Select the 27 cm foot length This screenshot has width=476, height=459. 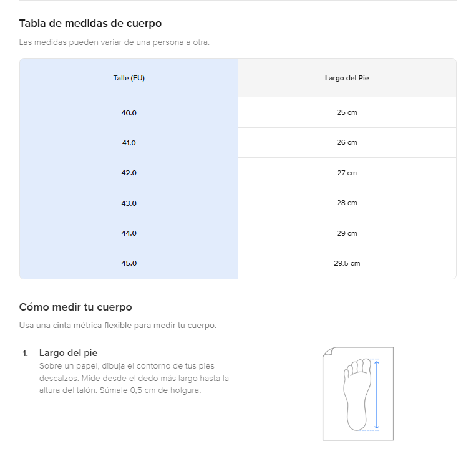click(x=347, y=173)
